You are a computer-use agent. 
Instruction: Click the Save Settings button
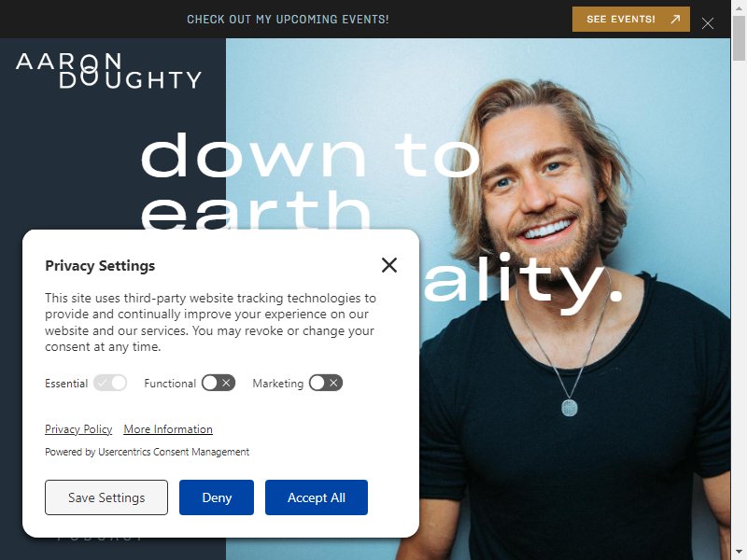point(106,497)
